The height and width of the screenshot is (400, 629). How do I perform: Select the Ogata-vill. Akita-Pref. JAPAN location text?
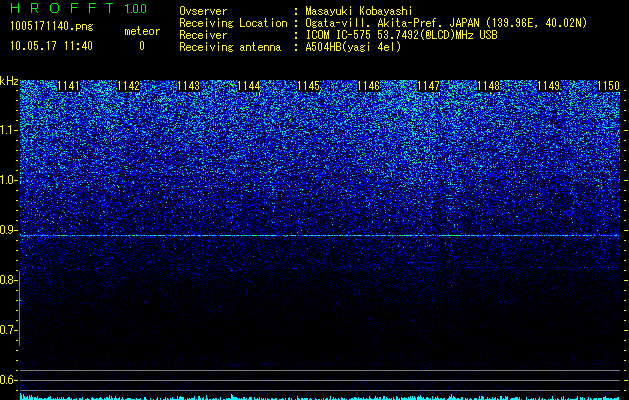pos(446,23)
